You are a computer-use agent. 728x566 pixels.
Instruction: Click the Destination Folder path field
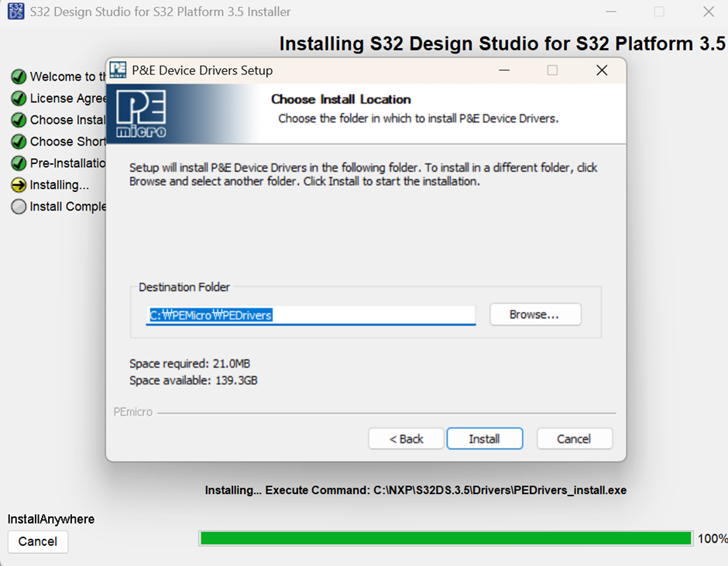tap(311, 315)
